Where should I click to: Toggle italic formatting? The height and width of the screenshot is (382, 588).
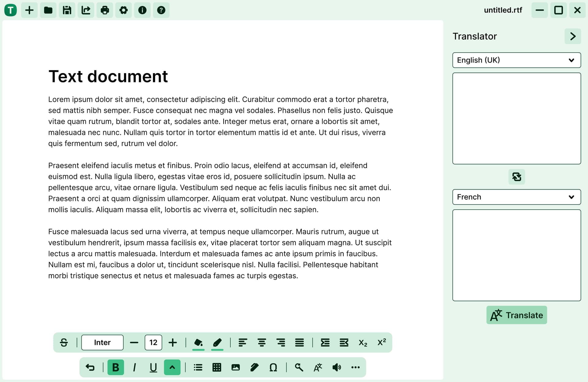[x=134, y=367]
